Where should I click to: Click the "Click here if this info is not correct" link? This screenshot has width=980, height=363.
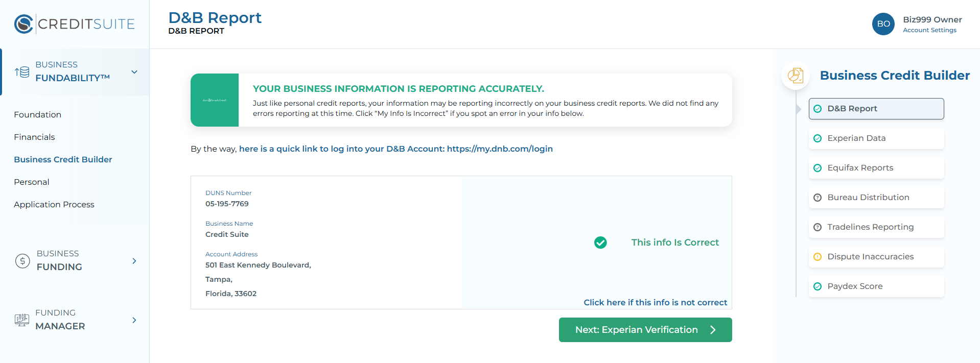[x=655, y=303]
